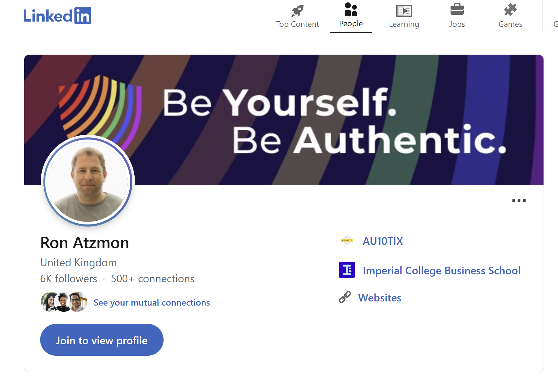The height and width of the screenshot is (392, 558).
Task: Open Imperial College Business School link
Action: click(x=441, y=270)
